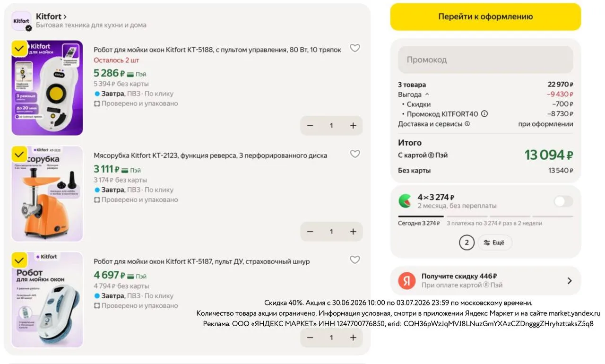This screenshot has height=364, width=605.
Task: Click the 13 094 ₽ total with Пэй
Action: [x=549, y=155]
